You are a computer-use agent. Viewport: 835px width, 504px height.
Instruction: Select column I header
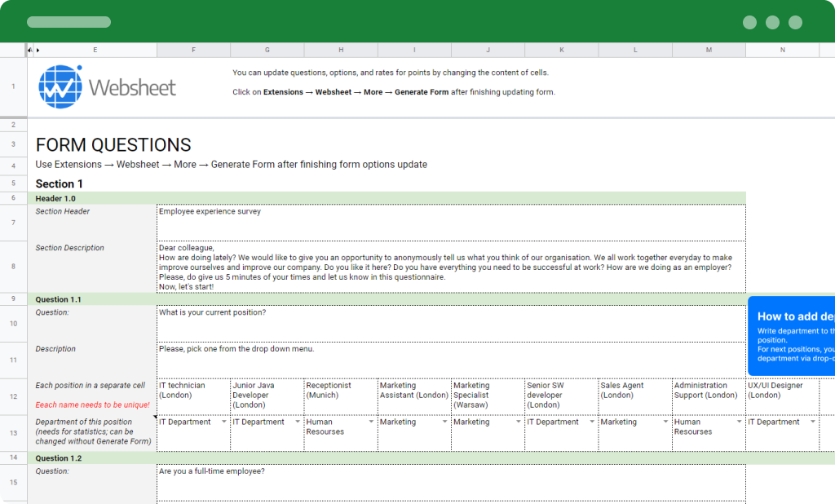coord(414,50)
